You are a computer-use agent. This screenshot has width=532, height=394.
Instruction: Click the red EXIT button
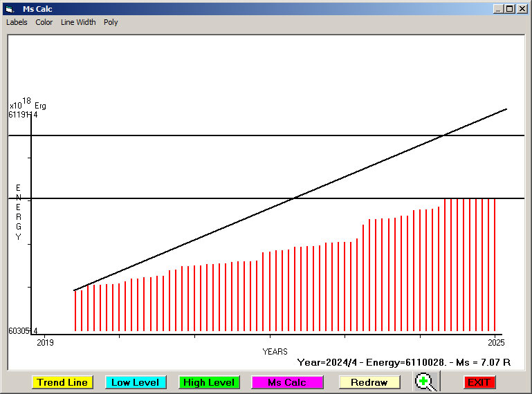pos(479,382)
